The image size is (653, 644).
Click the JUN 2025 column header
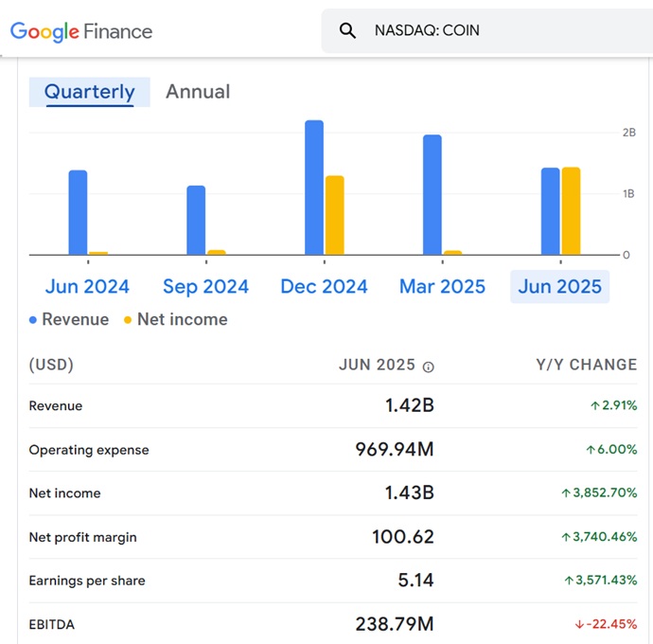(377, 365)
